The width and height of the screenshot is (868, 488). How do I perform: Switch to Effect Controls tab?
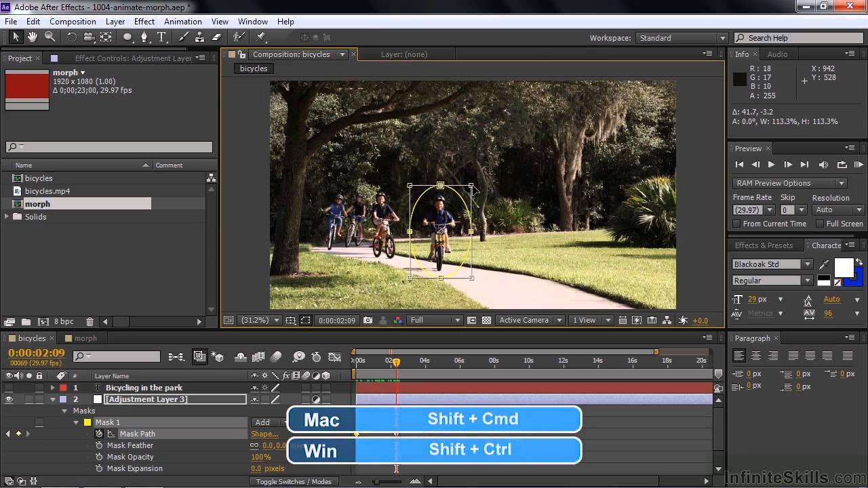click(133, 58)
